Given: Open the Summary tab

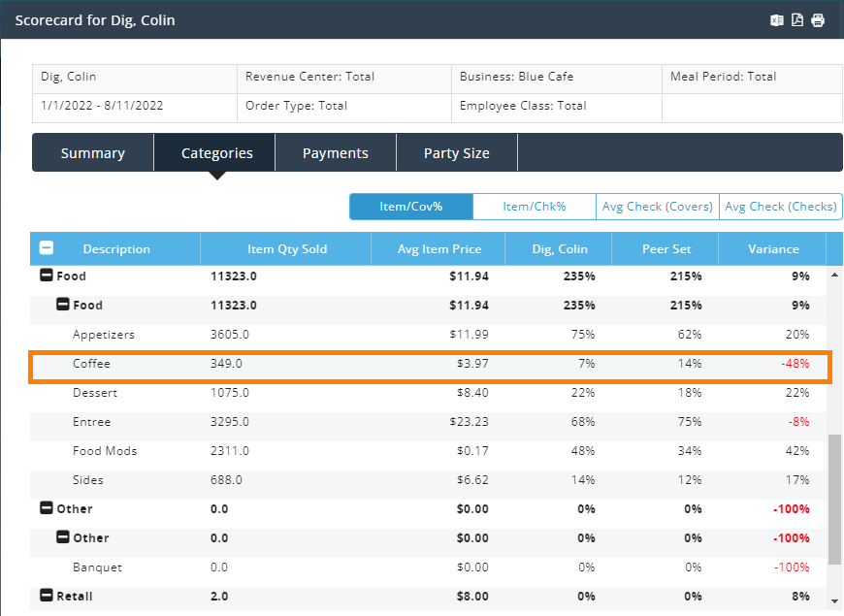Looking at the screenshot, I should tap(93, 153).
